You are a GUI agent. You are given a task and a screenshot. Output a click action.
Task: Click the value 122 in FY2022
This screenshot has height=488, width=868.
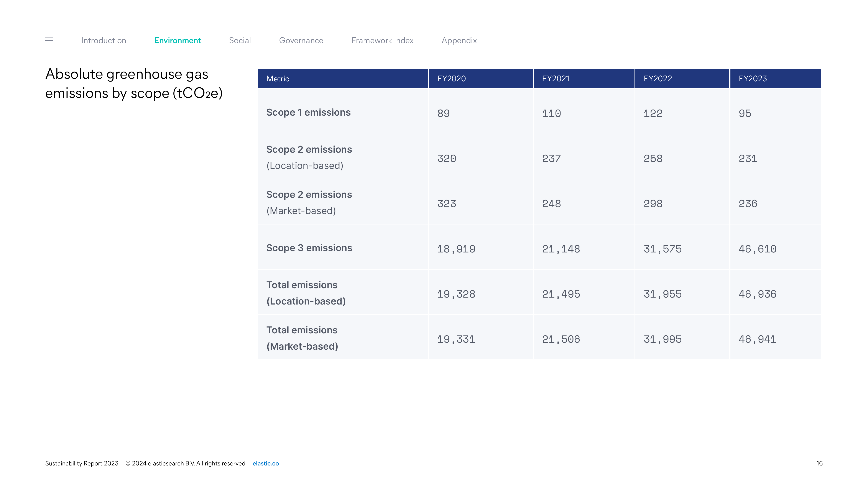[653, 113]
